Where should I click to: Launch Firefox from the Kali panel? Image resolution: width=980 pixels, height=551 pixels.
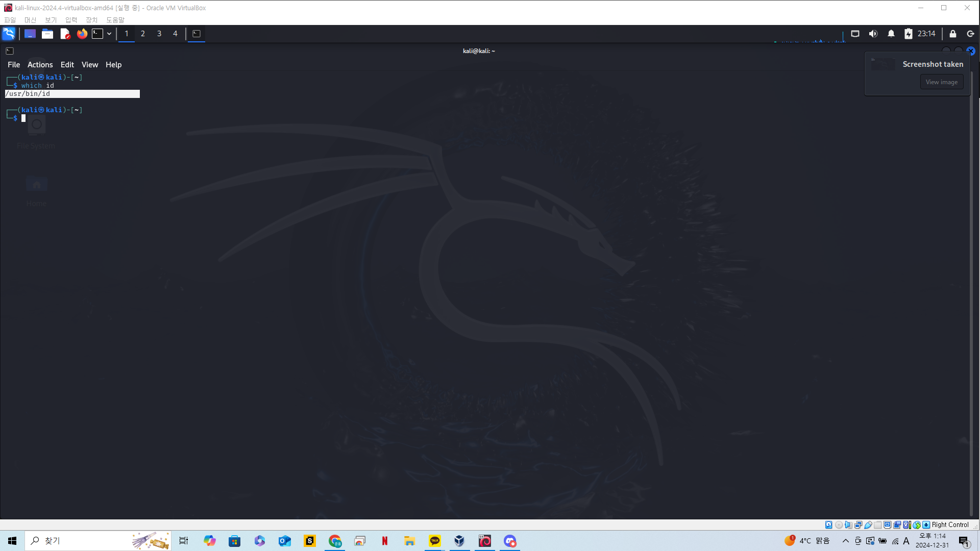(82, 34)
